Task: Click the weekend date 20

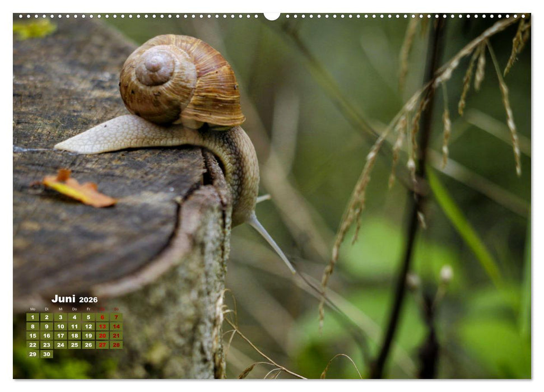Action: tap(102, 335)
